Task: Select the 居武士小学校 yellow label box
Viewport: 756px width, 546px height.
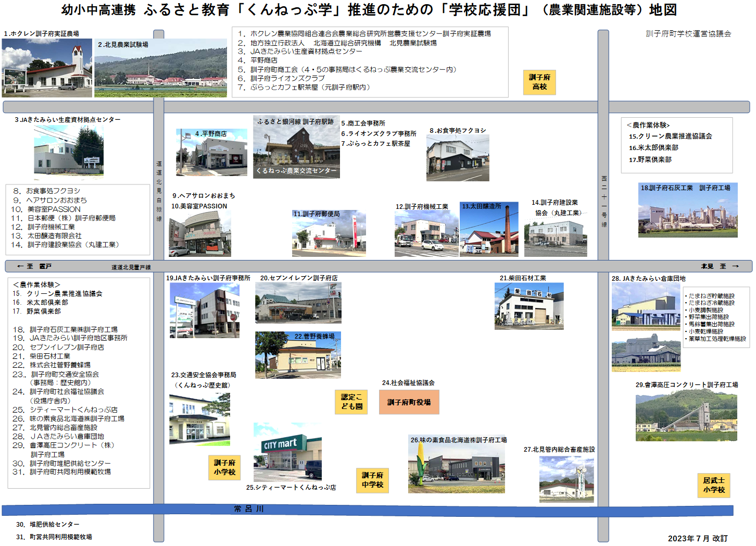Action: tap(714, 486)
